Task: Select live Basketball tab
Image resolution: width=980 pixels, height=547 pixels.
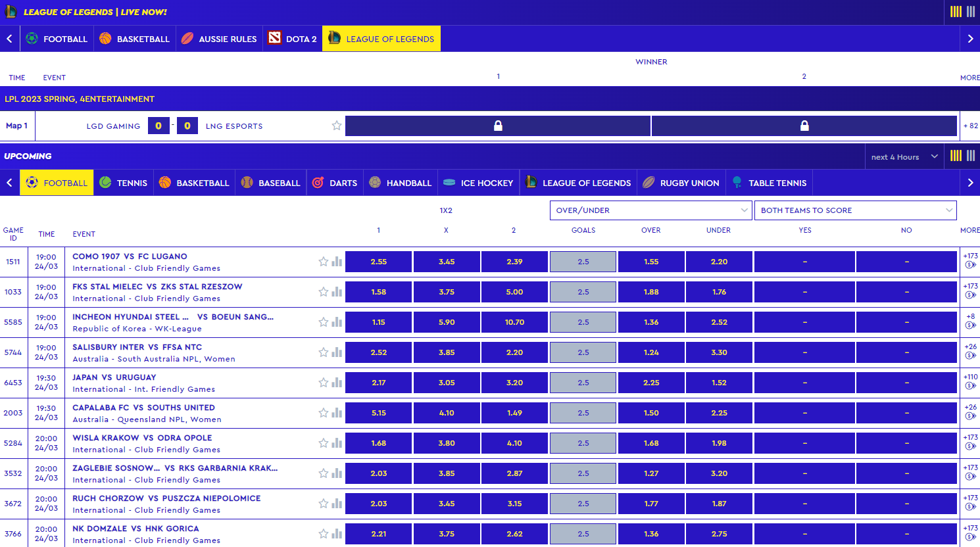Action: coord(134,39)
